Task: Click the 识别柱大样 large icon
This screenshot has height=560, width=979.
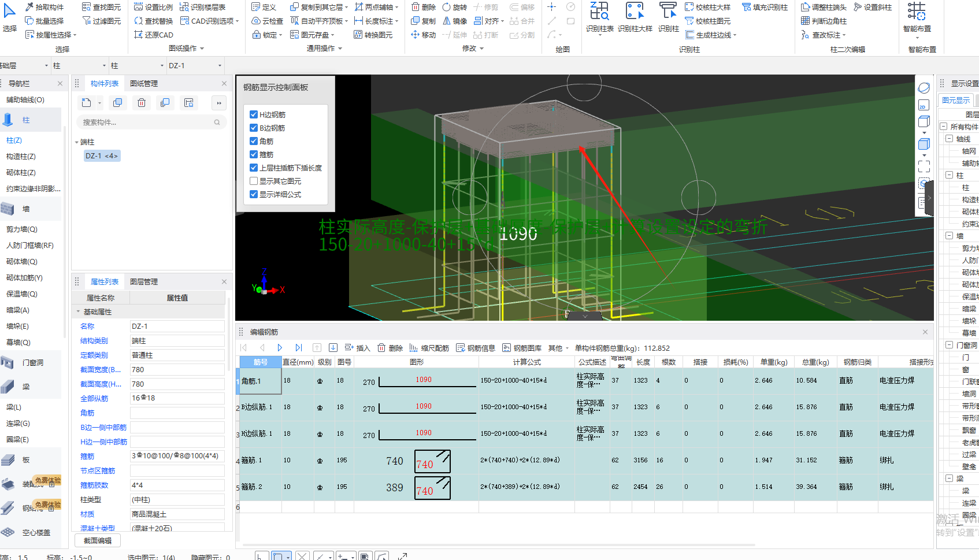Action: 635,17
